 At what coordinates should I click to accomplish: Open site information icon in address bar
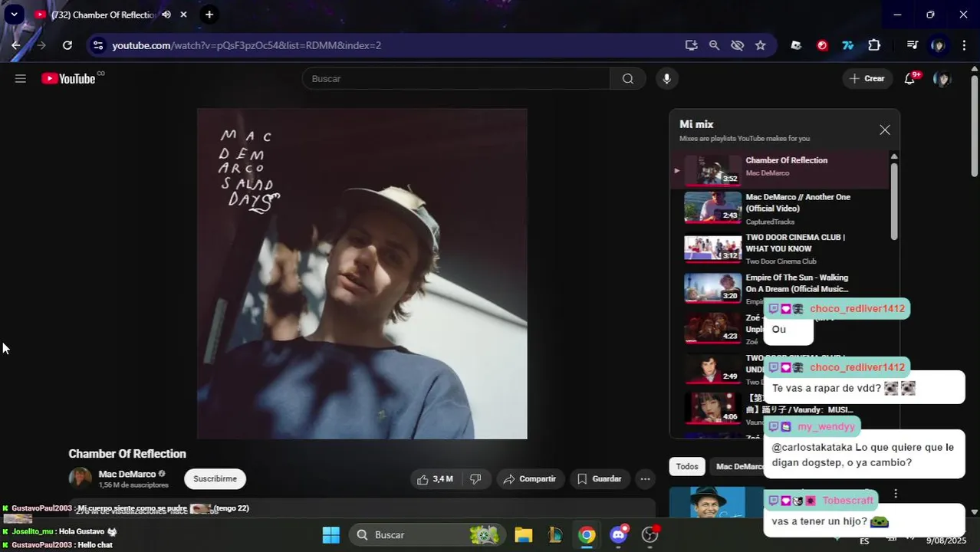(97, 45)
